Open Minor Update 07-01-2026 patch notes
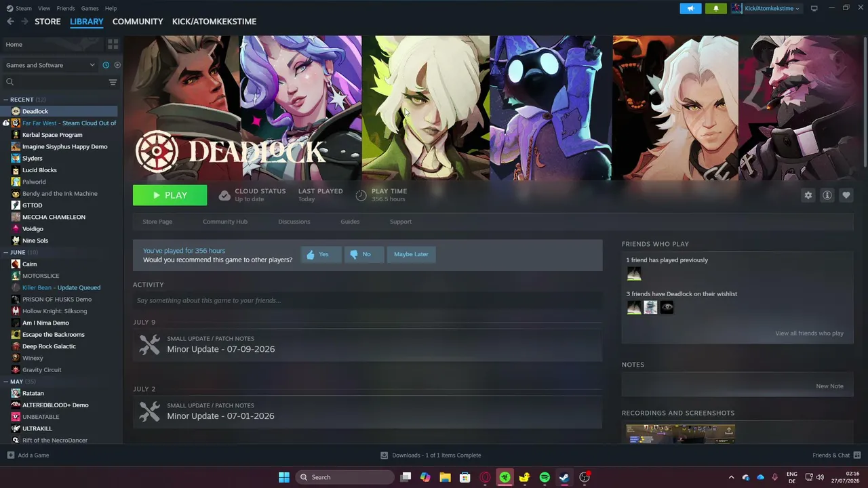 368,411
